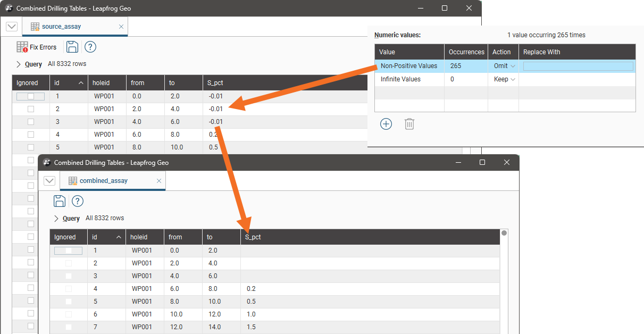This screenshot has height=334, width=644.
Task: Open help in the source_assay window
Action: (90, 47)
